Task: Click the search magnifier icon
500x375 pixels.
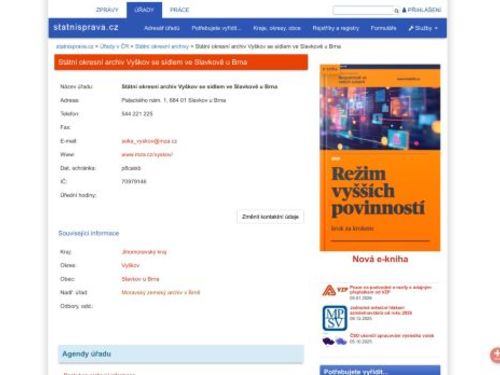Action: (x=396, y=11)
